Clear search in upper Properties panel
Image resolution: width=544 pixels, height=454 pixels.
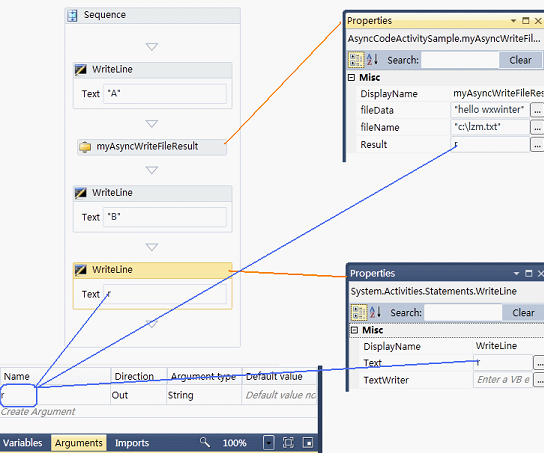[520, 60]
